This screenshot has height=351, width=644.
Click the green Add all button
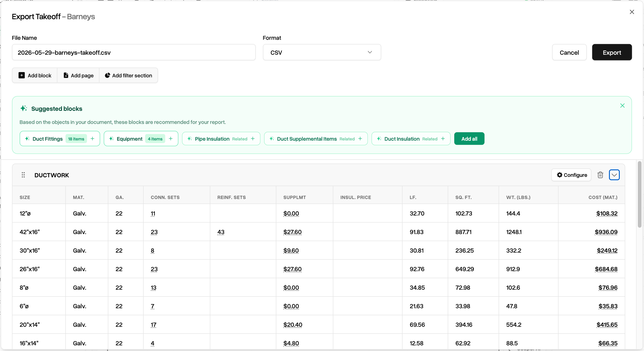pyautogui.click(x=469, y=139)
